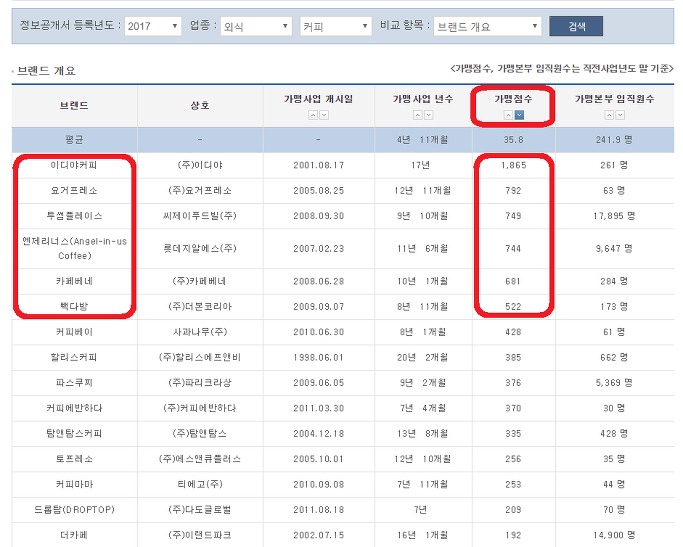This screenshot has height=547, width=683.
Task: Select brand 커피마마
Action: pyautogui.click(x=74, y=484)
